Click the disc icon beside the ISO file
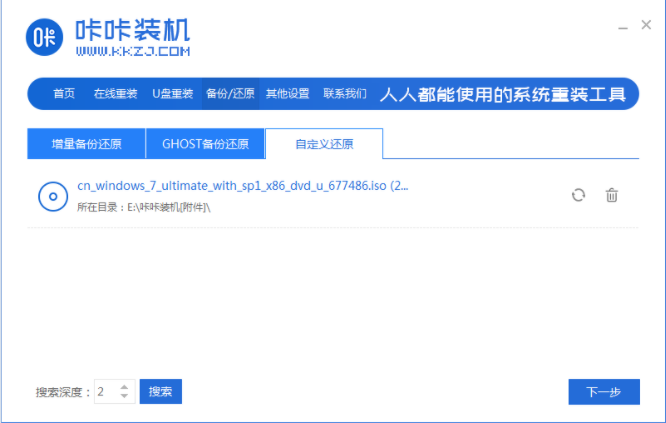666x423 pixels. [x=52, y=196]
